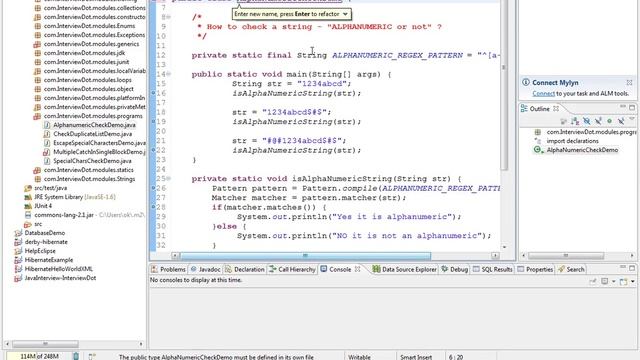This screenshot has width=640, height=360.
Task: Select SpecialCharsCheckDemo.java file
Action: click(x=92, y=161)
